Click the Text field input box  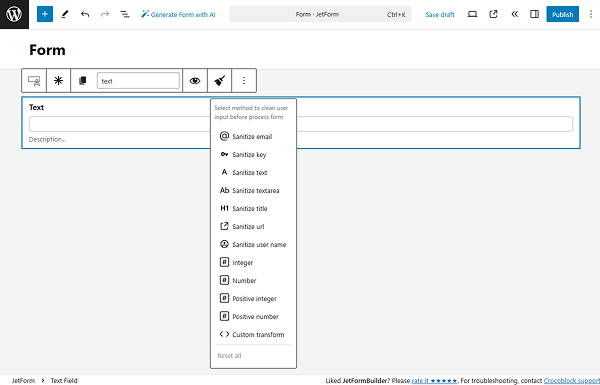coord(301,124)
